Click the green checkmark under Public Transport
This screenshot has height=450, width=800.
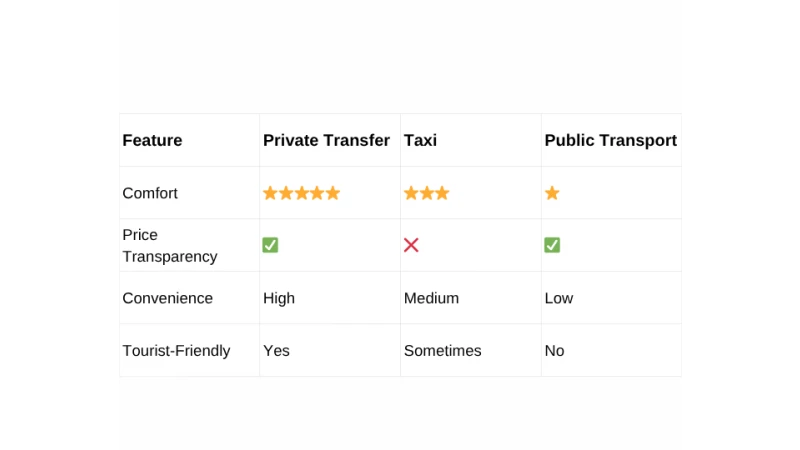coord(552,245)
